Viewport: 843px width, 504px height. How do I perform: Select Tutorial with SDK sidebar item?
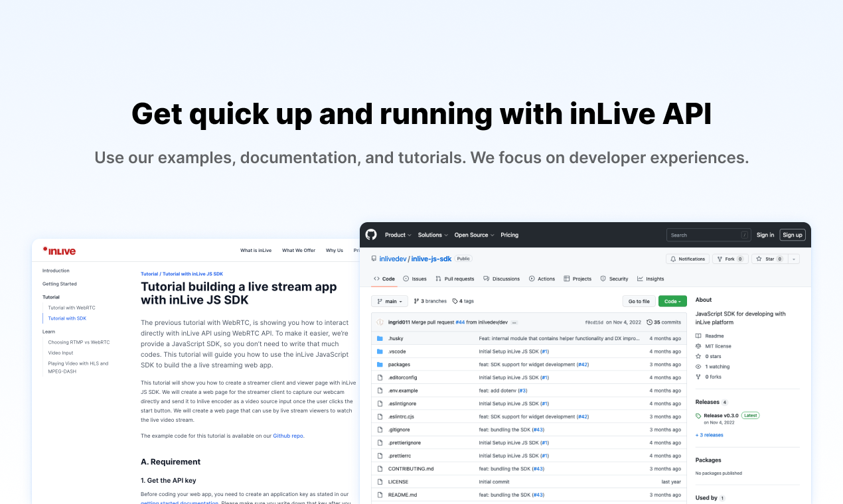67,318
